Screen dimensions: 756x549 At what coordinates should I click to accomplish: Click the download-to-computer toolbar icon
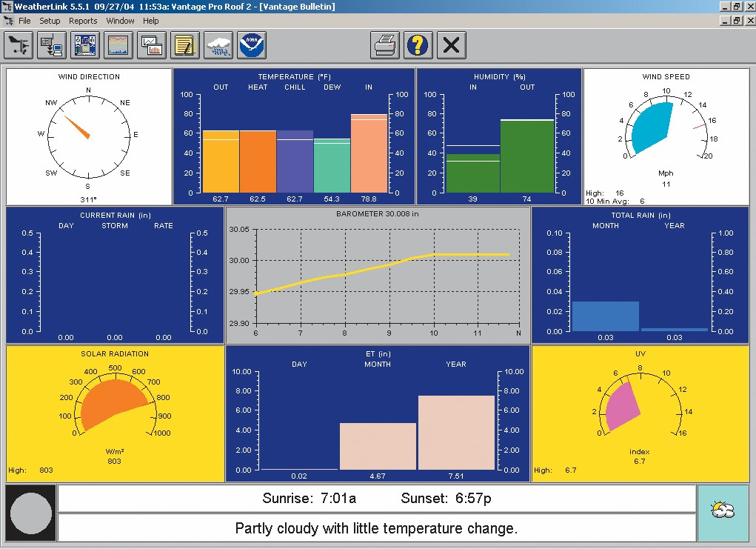click(x=52, y=46)
